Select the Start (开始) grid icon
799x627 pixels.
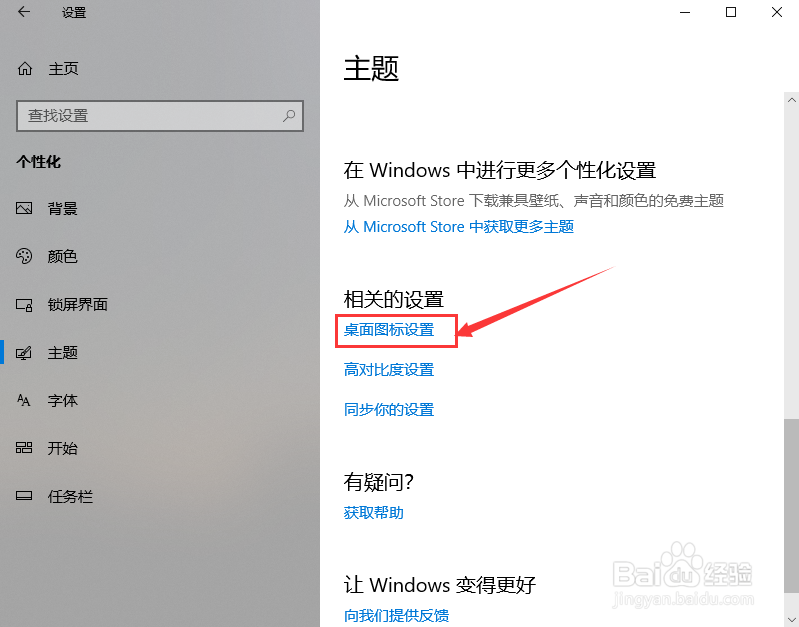pyautogui.click(x=24, y=448)
